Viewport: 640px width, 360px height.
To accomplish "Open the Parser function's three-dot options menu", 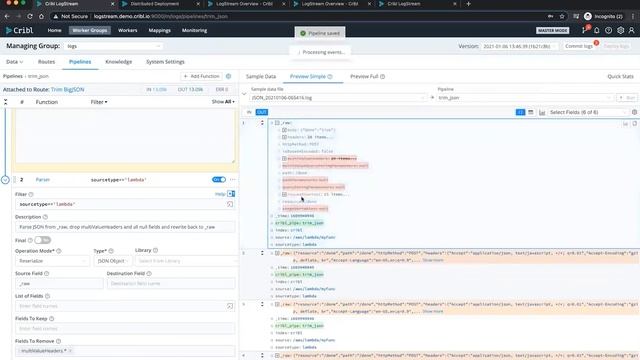I will [233, 180].
